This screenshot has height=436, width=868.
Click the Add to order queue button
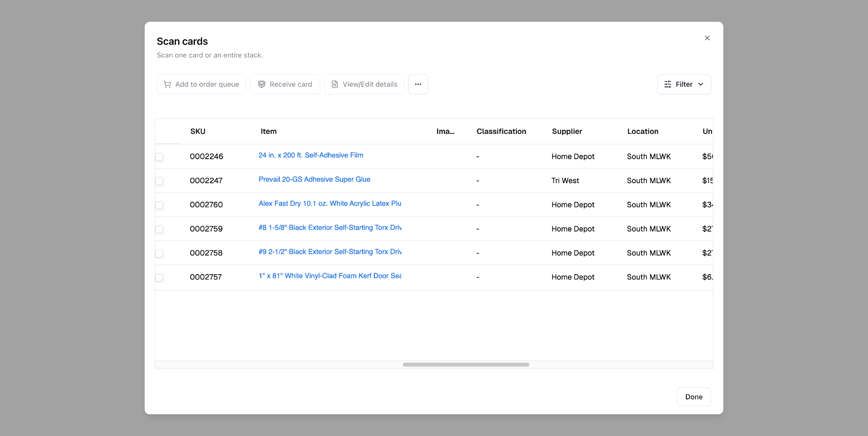[201, 84]
